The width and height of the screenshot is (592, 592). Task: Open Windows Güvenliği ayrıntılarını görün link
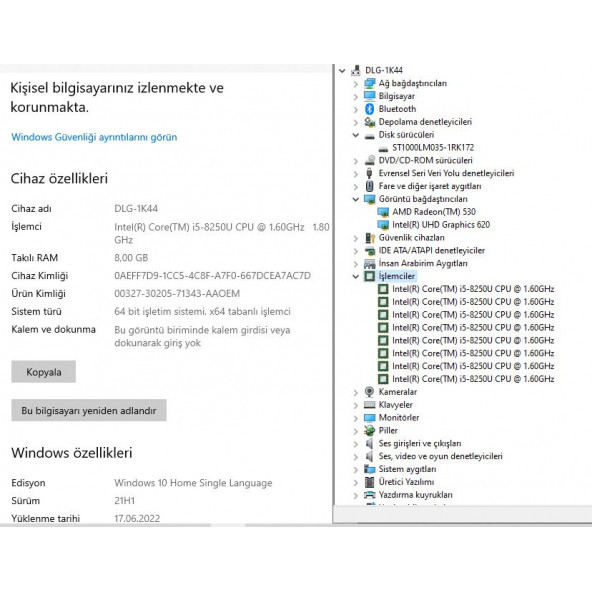tap(94, 137)
